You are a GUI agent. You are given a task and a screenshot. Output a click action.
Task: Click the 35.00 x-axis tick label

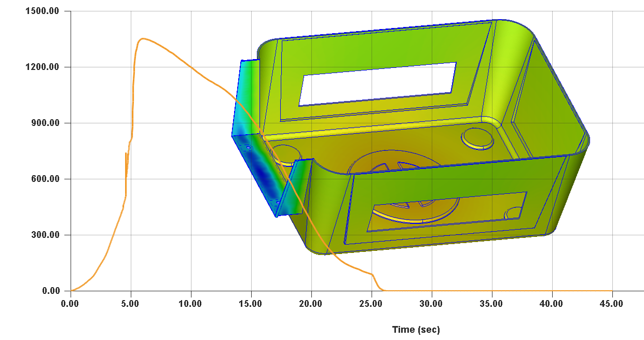492,304
